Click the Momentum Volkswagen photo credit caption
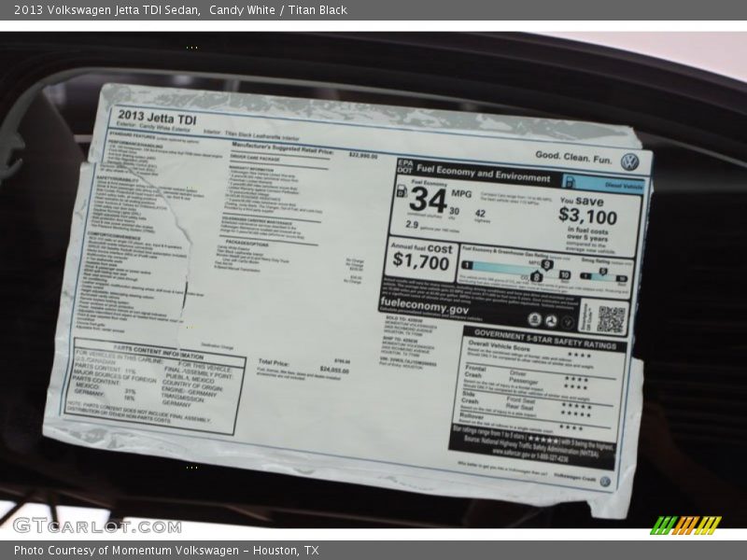747x560 pixels. pyautogui.click(x=166, y=551)
